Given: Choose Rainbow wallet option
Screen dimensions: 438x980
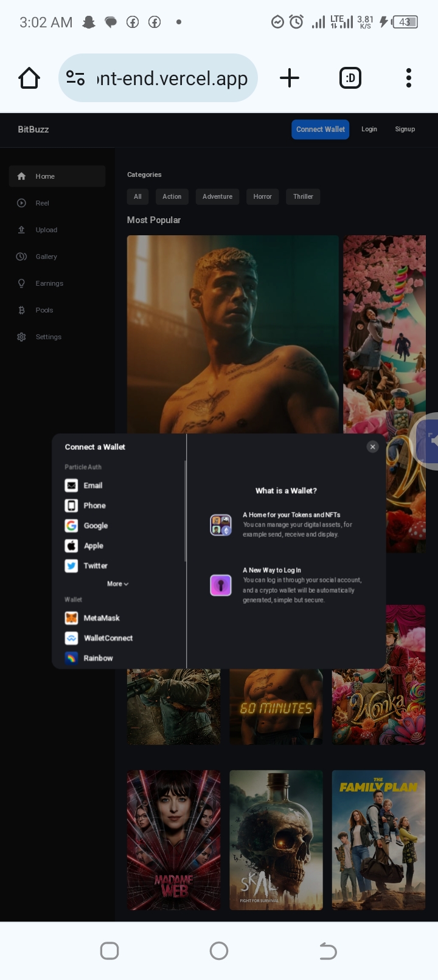Looking at the screenshot, I should pos(97,658).
